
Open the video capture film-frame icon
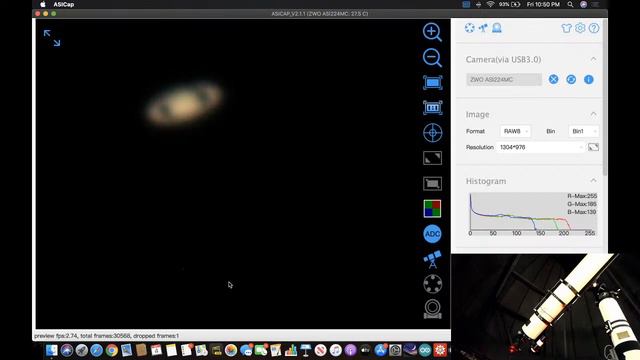[x=432, y=108]
